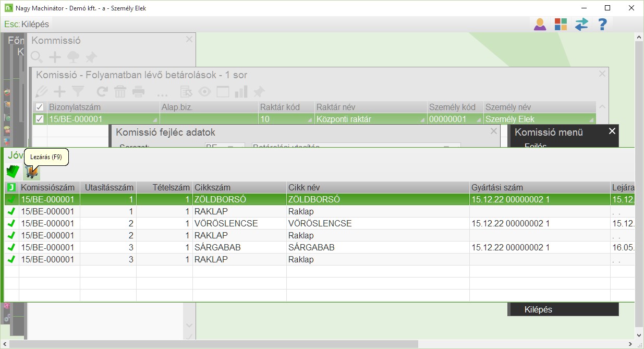Sort by Tételszám column header

pos(164,187)
